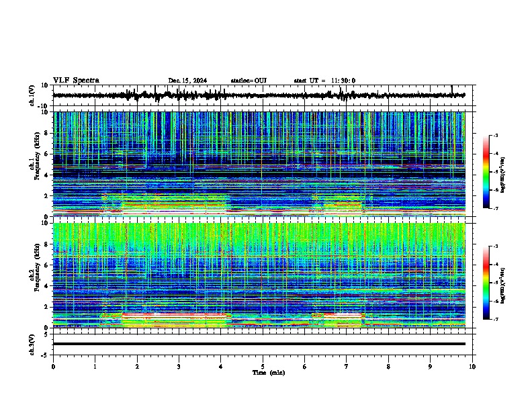This screenshot has width=532, height=411.
Task: Click the ch.2 frequency axis tick "2"
Action: 46,307
